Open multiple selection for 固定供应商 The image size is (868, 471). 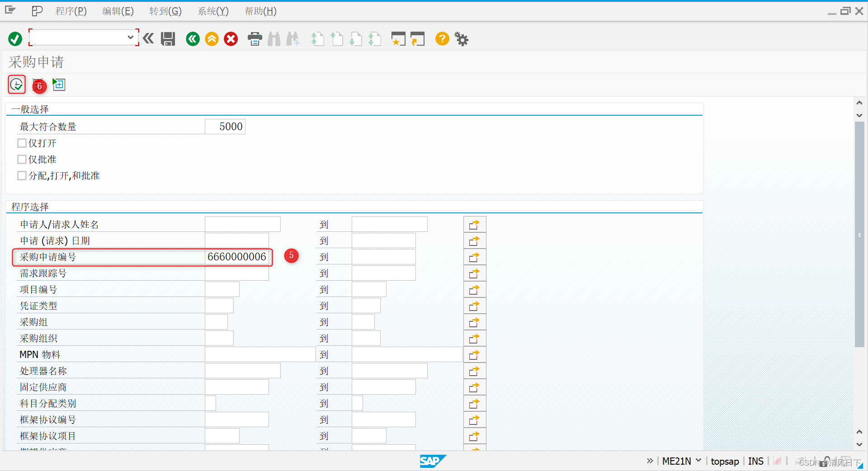tap(475, 387)
